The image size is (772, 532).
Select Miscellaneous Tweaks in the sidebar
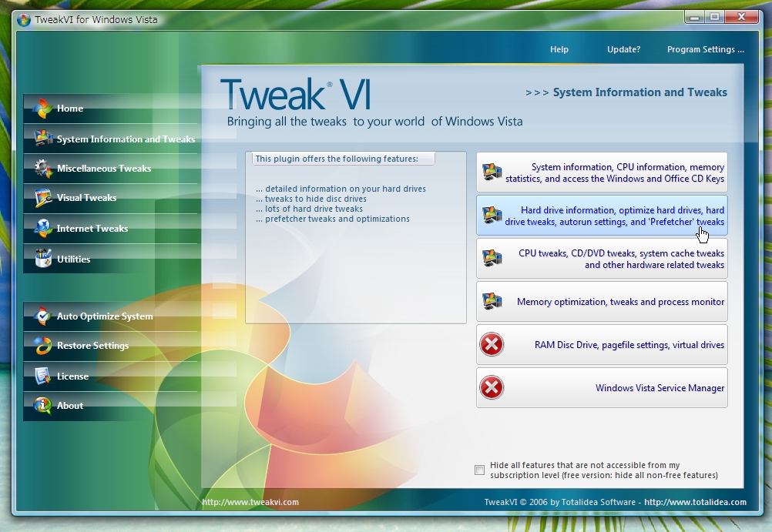(x=110, y=169)
